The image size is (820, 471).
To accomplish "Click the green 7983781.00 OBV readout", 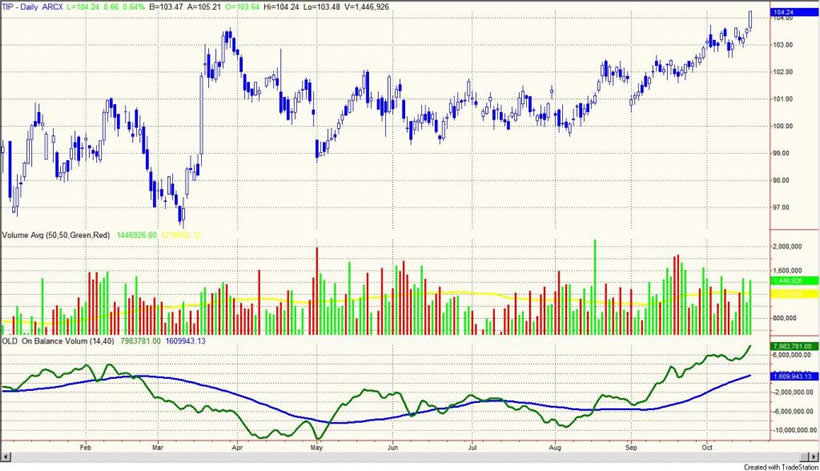I will click(x=141, y=341).
